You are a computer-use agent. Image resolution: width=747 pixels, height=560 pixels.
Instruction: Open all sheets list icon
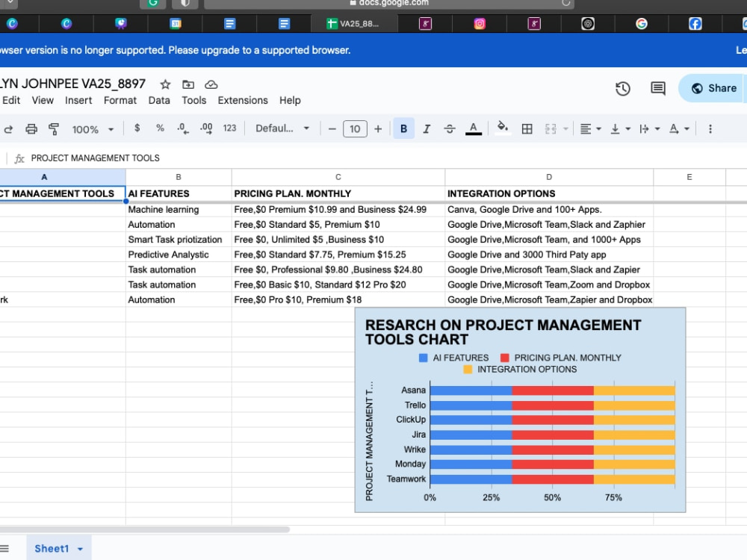(x=4, y=549)
